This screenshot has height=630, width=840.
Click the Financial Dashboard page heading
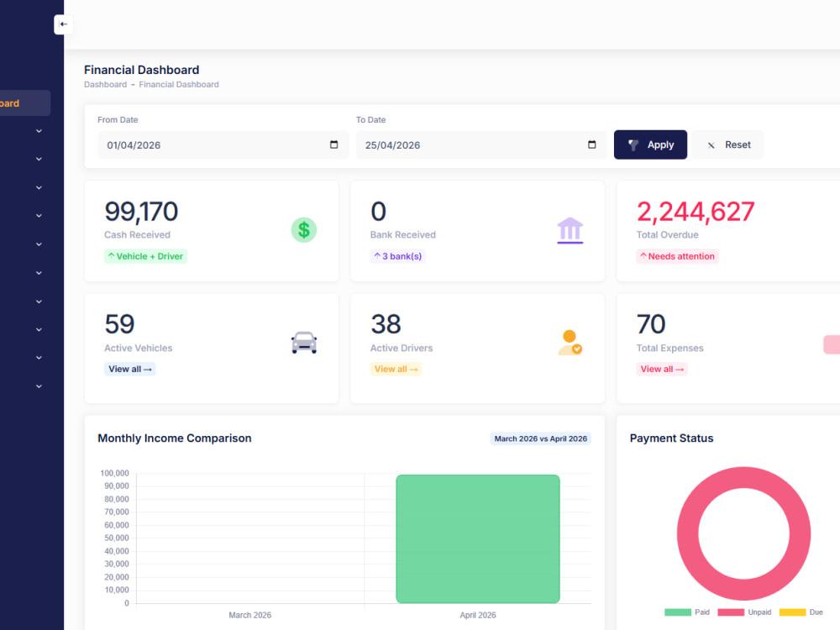(141, 70)
